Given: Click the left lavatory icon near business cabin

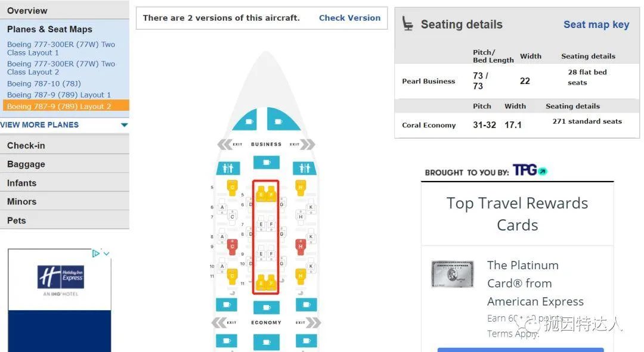Looking at the screenshot, I should (228, 168).
